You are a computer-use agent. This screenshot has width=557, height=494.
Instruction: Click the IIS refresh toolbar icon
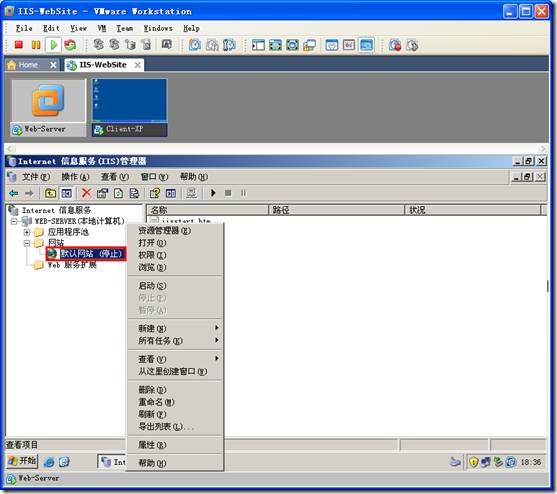(x=118, y=193)
